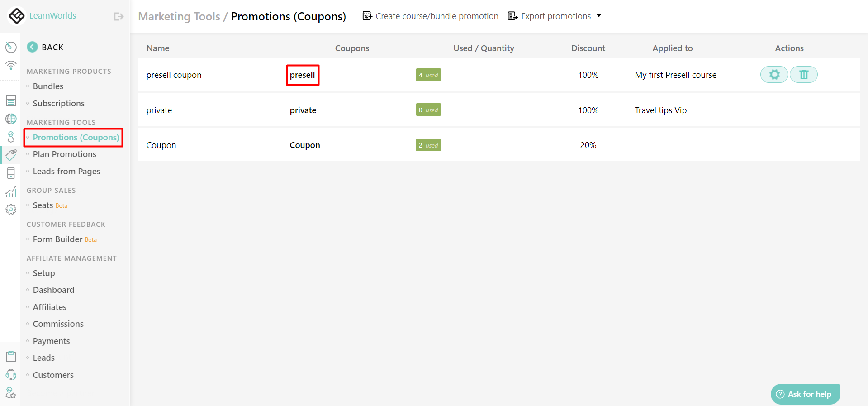Open the Form Builder Beta link
Image resolution: width=868 pixels, height=406 pixels.
click(x=58, y=239)
